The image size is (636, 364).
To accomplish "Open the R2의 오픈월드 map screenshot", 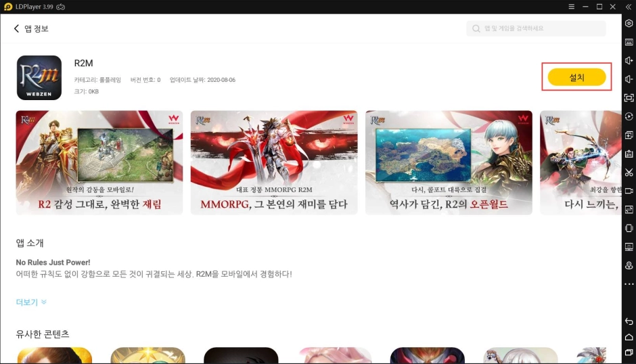I will [x=449, y=162].
